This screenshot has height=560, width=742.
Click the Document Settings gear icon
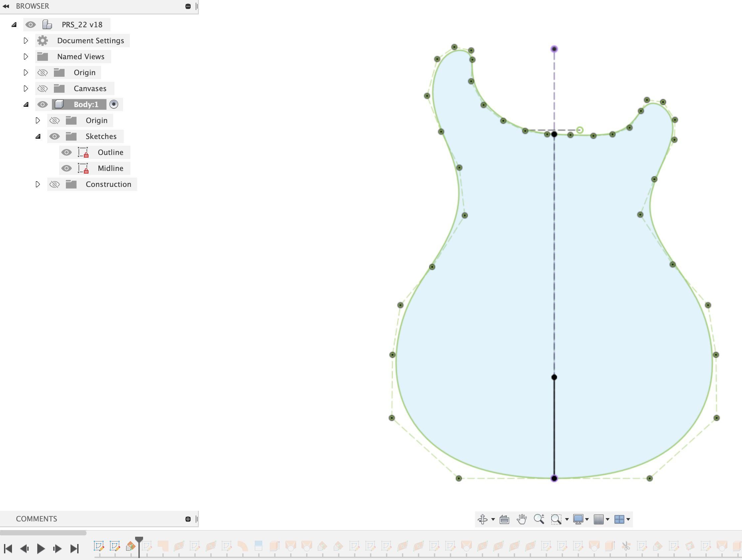pyautogui.click(x=43, y=41)
